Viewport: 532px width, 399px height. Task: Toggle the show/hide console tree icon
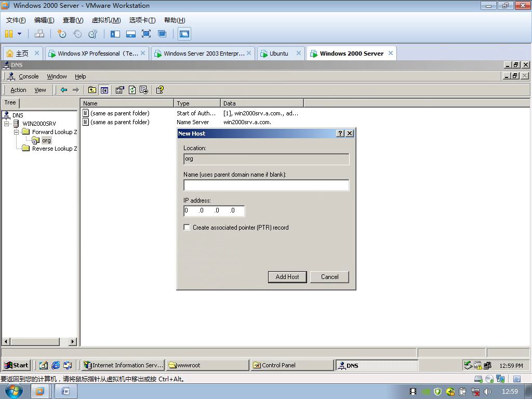(x=104, y=90)
